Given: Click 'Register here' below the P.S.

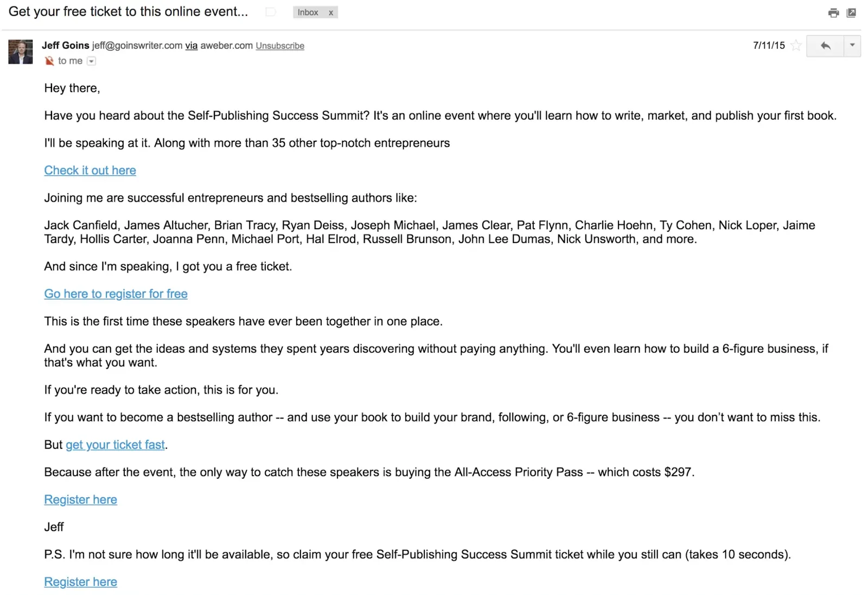Looking at the screenshot, I should (80, 582).
